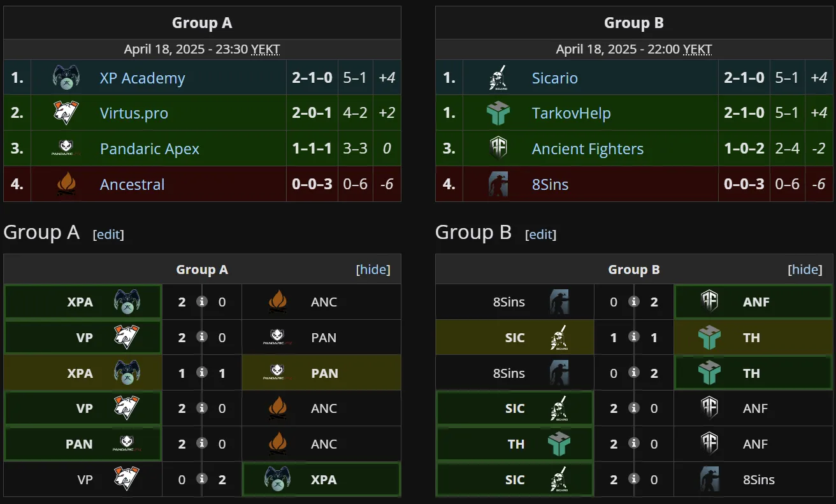Edit the Group A section
Image resolution: width=836 pixels, height=504 pixels.
pyautogui.click(x=108, y=234)
